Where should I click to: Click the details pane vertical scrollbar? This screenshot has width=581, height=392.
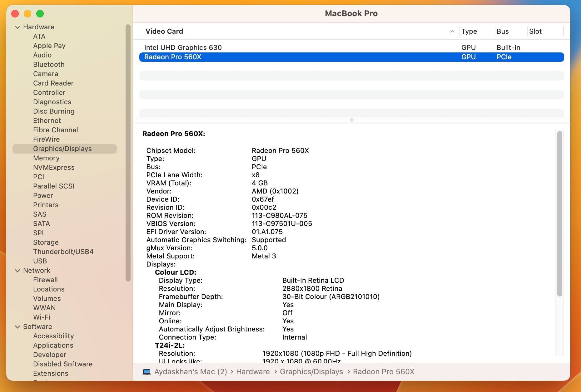point(559,214)
